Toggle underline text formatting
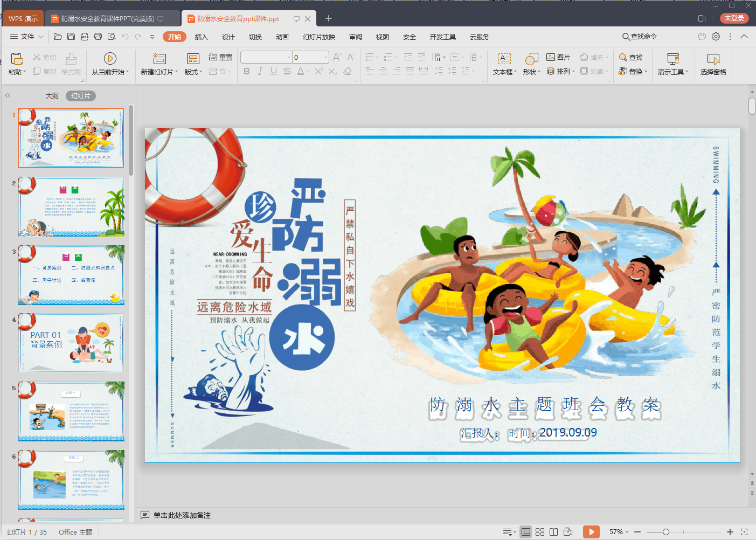Image resolution: width=756 pixels, height=540 pixels. (x=274, y=71)
